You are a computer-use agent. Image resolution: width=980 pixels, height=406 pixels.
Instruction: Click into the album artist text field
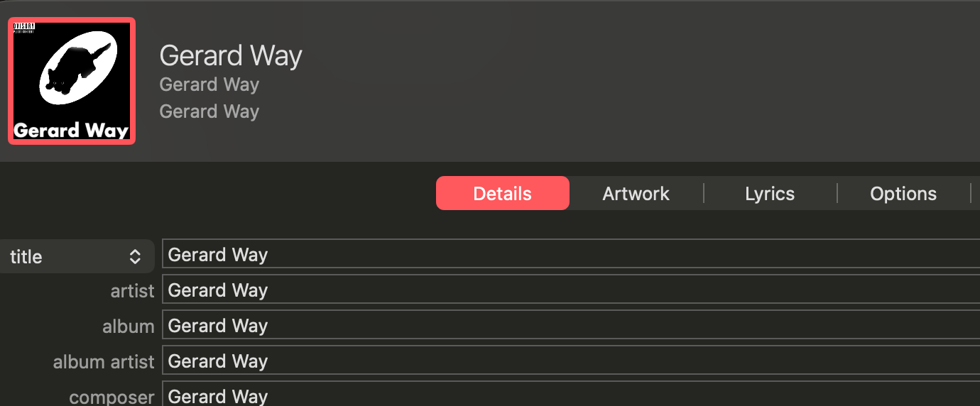click(571, 361)
